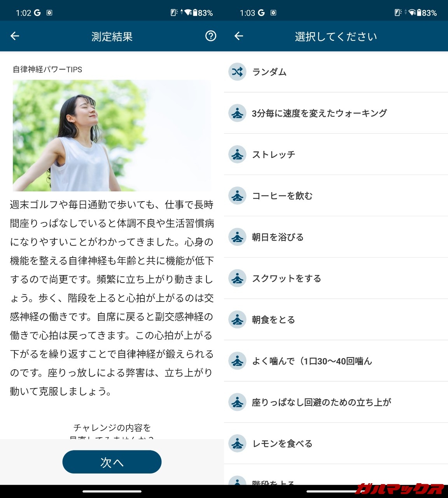This screenshot has height=498, width=448.
Task: Tap the icon next to コーヒーを飲む
Action: point(237,196)
